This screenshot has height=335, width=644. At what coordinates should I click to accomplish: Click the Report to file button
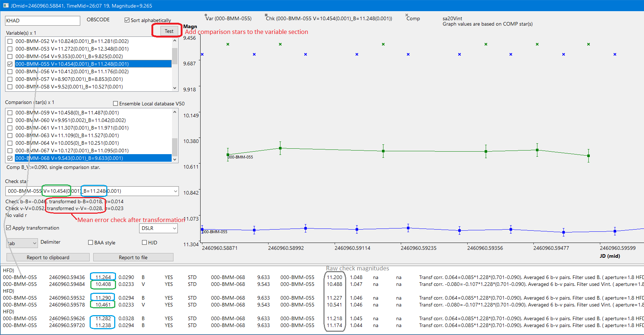click(133, 257)
